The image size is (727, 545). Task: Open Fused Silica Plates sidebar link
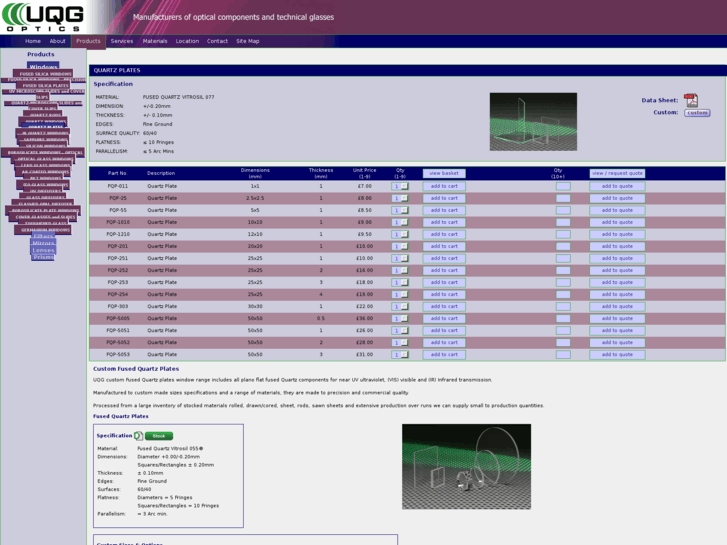click(x=45, y=86)
